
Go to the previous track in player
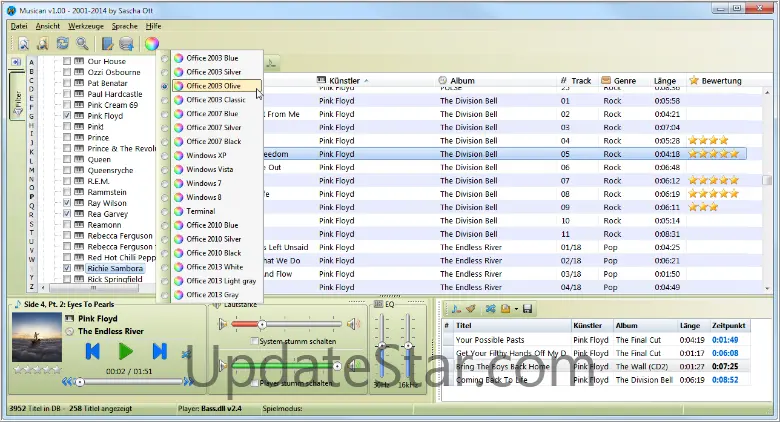(93, 351)
